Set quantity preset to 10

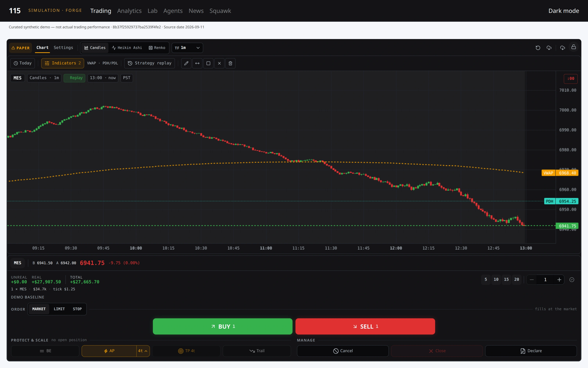pos(496,280)
